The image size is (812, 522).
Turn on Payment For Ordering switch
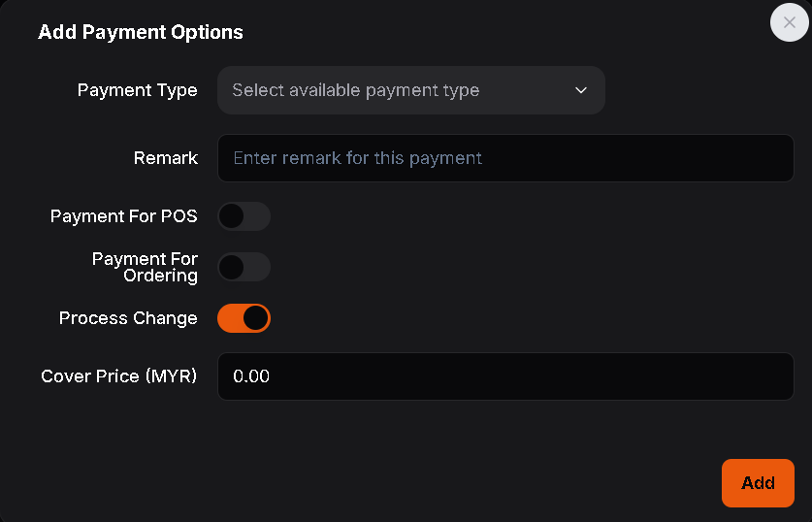click(x=244, y=267)
